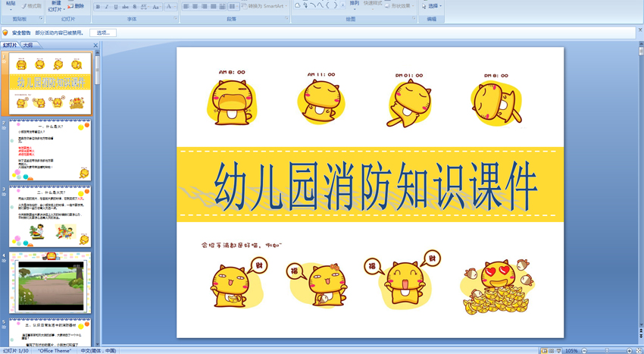Image resolution: width=644 pixels, height=354 pixels.
Task: Click 转换为 SmartArt button
Action: click(263, 6)
